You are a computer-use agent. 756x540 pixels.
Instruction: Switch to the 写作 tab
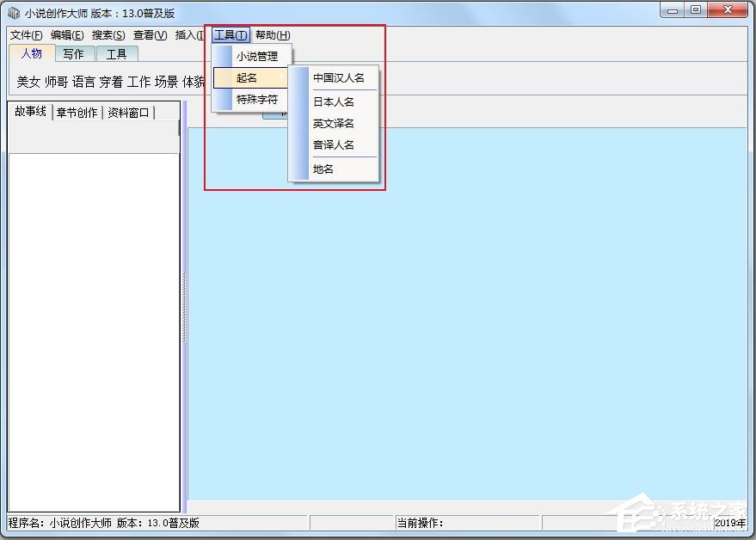tap(74, 54)
